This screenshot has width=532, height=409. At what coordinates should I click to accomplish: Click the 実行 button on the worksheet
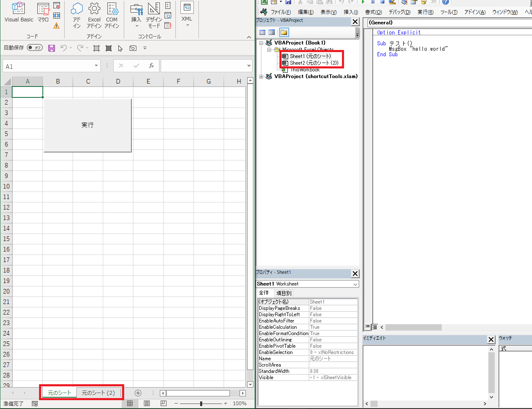tap(88, 125)
